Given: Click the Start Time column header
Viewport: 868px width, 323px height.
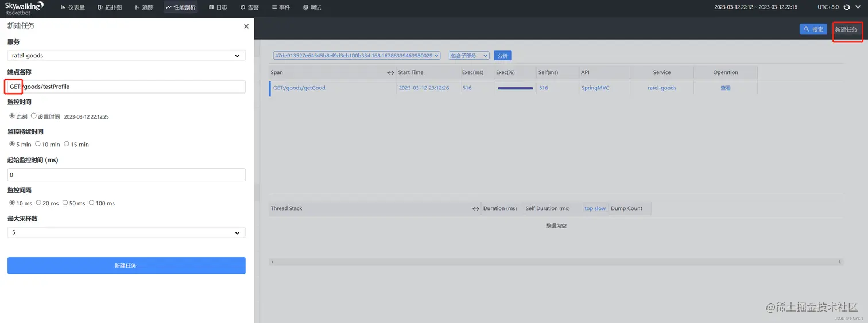Looking at the screenshot, I should (410, 72).
